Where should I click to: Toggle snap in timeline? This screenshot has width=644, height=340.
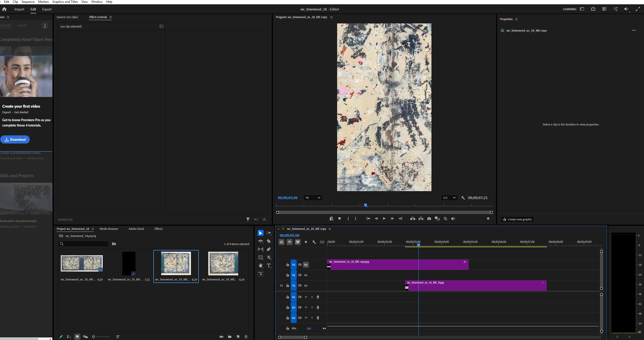290,242
